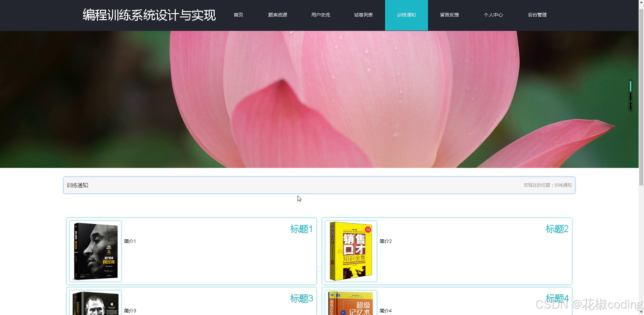The width and height of the screenshot is (644, 315).
Task: Select the first carousel indicator bar
Action: (x=631, y=86)
